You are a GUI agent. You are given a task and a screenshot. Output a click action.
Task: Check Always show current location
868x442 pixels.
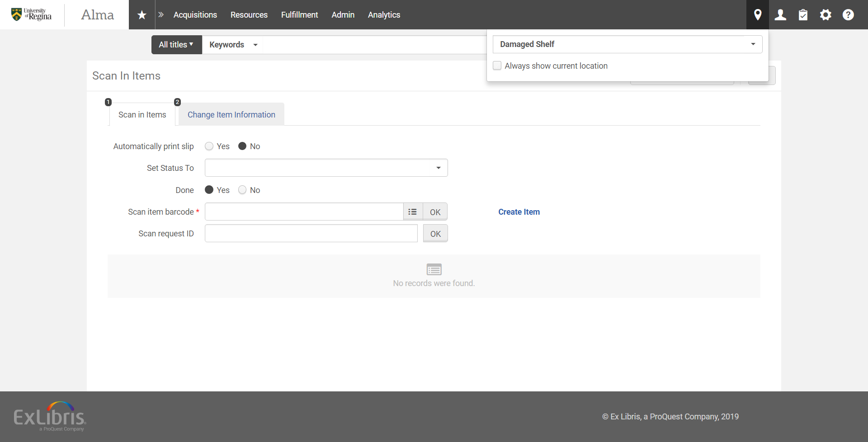(x=497, y=66)
